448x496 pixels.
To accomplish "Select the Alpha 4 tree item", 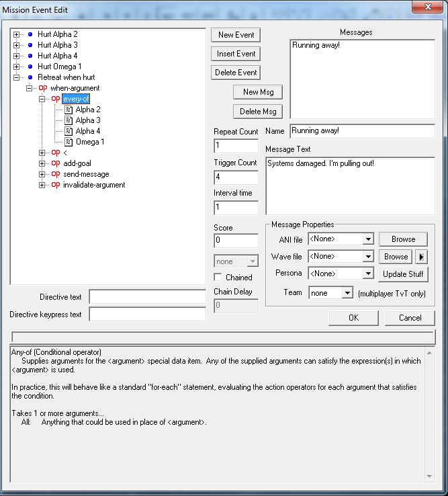I will tap(88, 131).
